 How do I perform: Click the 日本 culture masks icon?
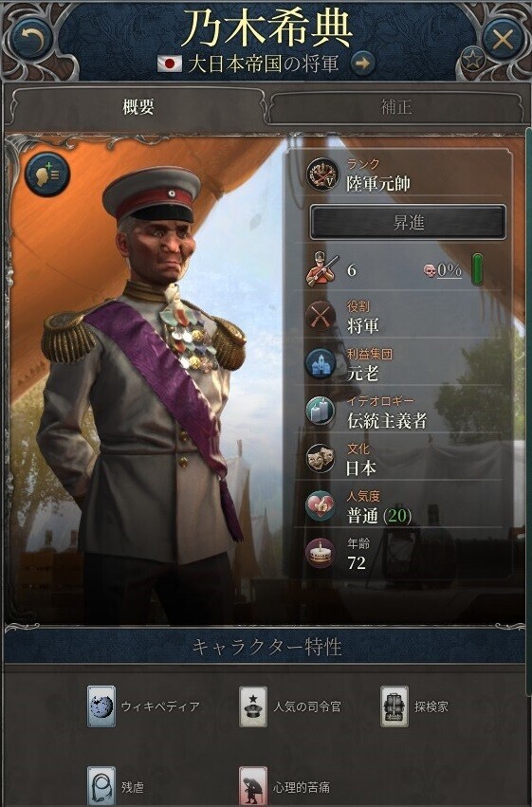coord(321,458)
